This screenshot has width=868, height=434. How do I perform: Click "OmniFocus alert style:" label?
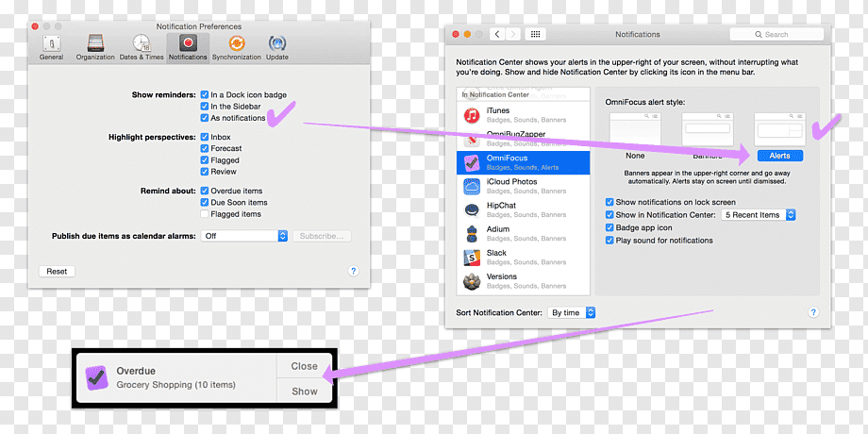point(645,103)
